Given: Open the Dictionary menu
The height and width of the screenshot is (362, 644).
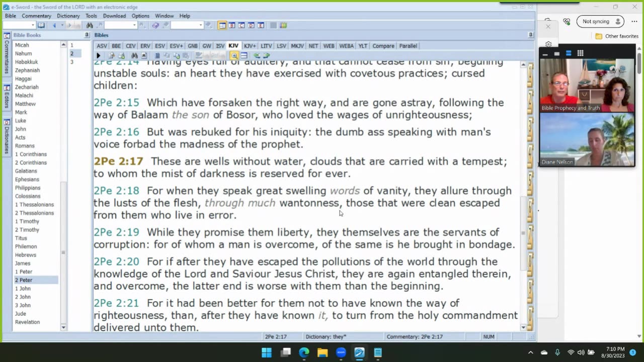Looking at the screenshot, I should click(x=68, y=16).
